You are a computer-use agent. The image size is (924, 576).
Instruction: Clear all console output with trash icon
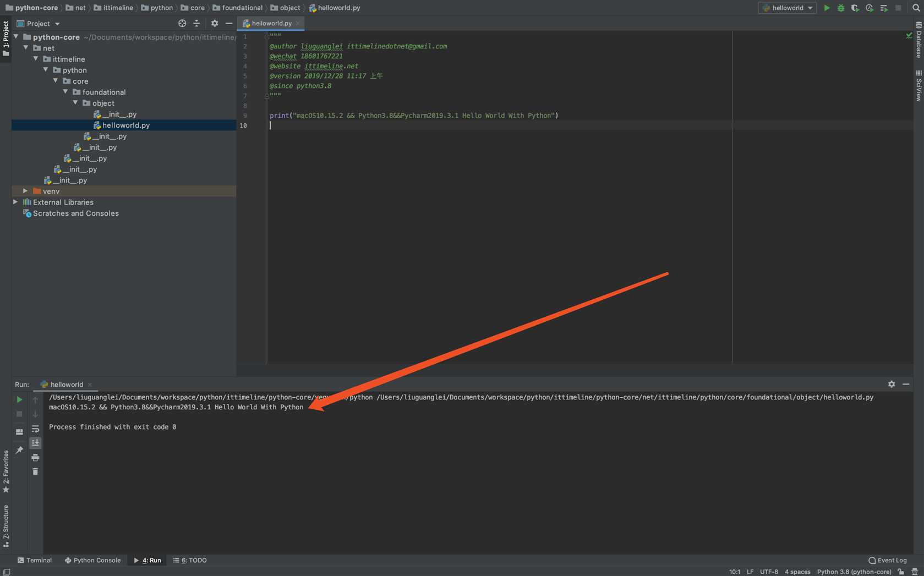click(35, 471)
